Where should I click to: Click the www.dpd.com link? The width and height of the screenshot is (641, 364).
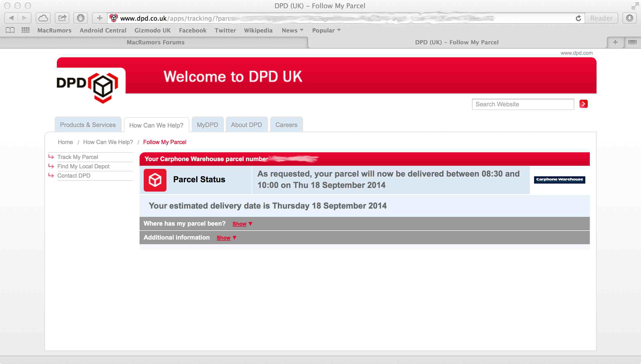576,53
